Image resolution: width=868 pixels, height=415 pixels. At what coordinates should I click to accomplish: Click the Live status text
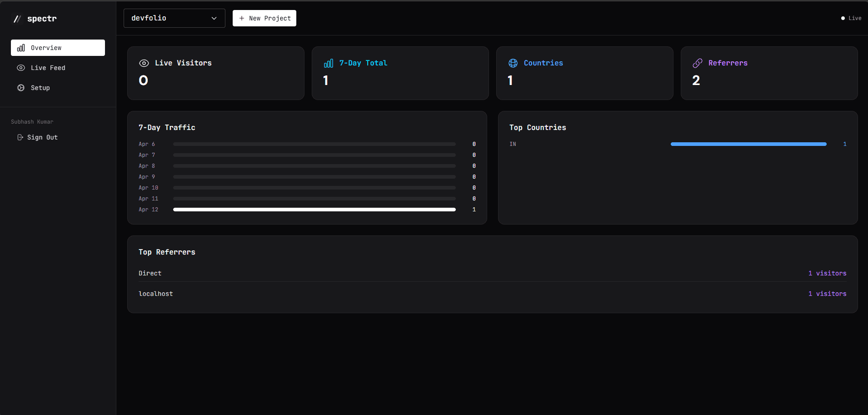point(855,18)
